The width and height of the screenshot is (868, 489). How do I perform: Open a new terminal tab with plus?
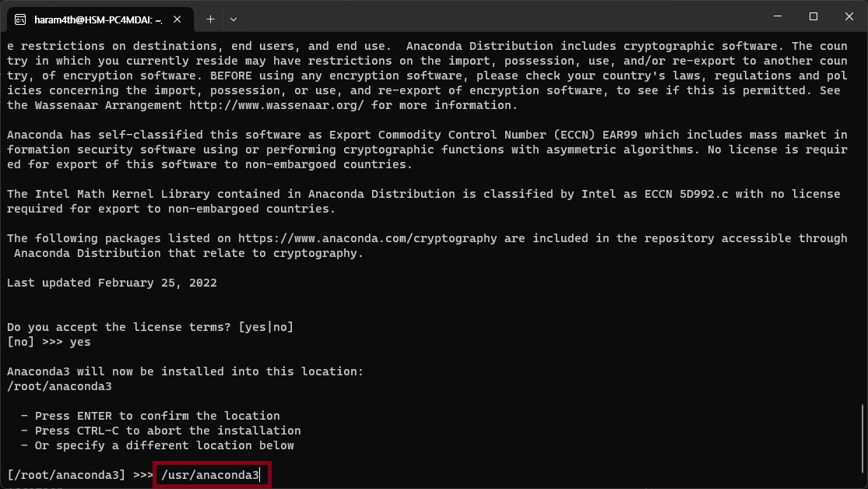(x=210, y=19)
